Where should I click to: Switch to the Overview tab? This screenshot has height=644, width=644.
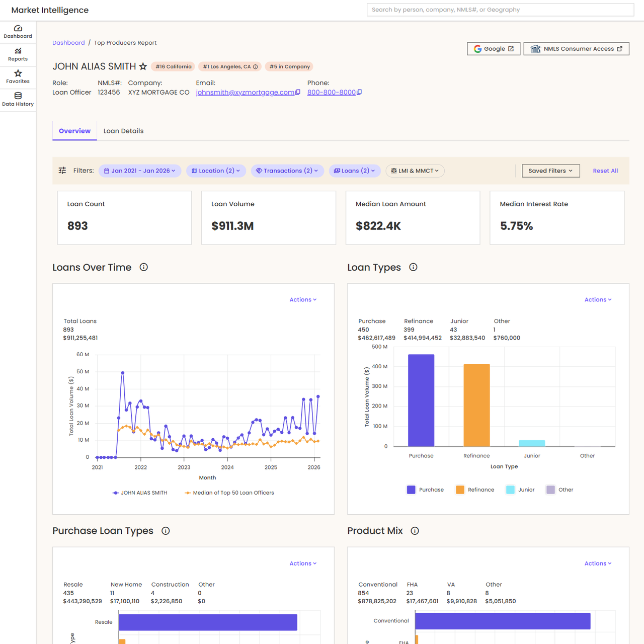74,131
